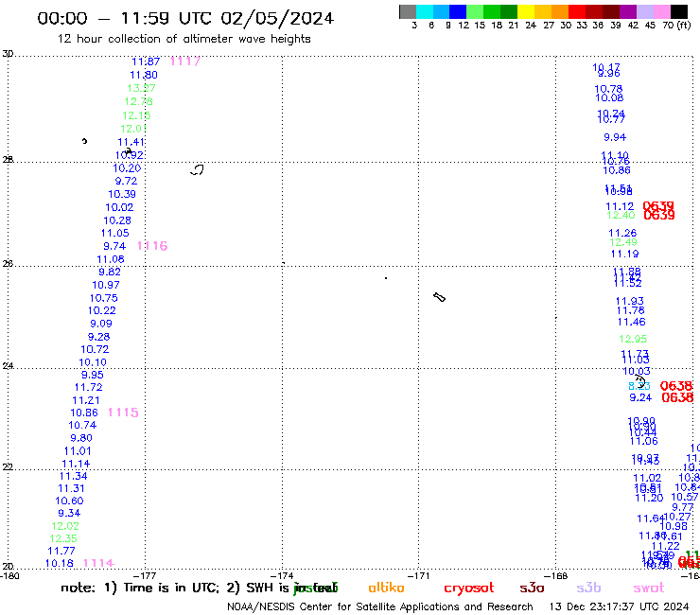Click the wave height value 11.87

[x=146, y=61]
